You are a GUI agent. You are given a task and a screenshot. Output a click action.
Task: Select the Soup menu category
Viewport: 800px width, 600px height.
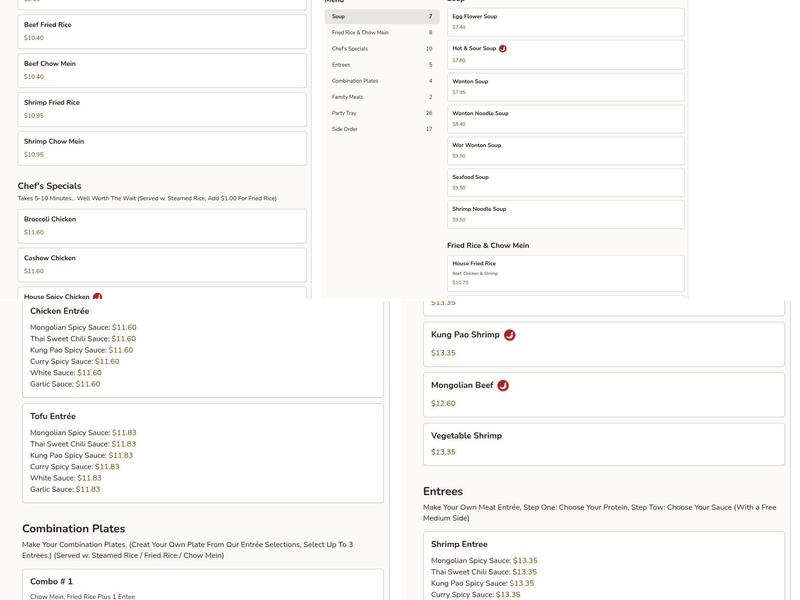pos(381,17)
